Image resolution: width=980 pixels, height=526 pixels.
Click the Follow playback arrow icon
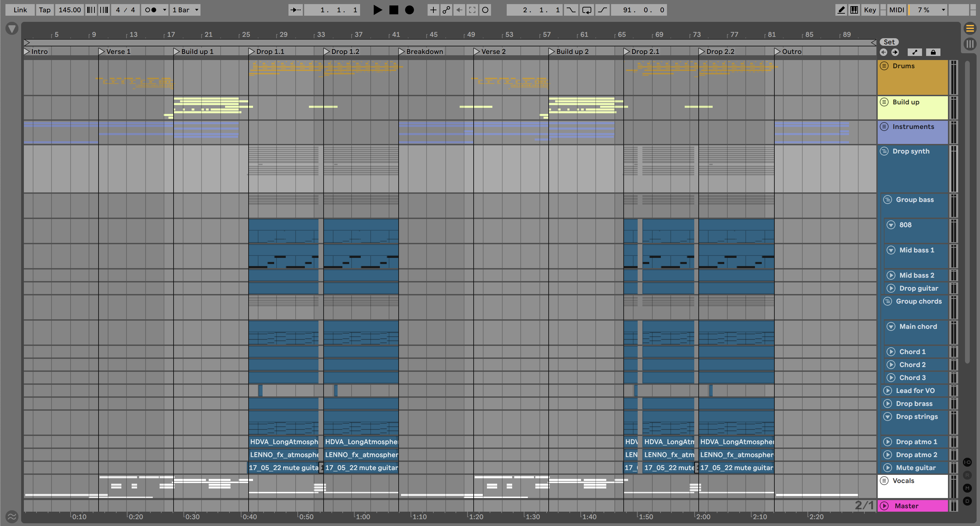click(296, 10)
